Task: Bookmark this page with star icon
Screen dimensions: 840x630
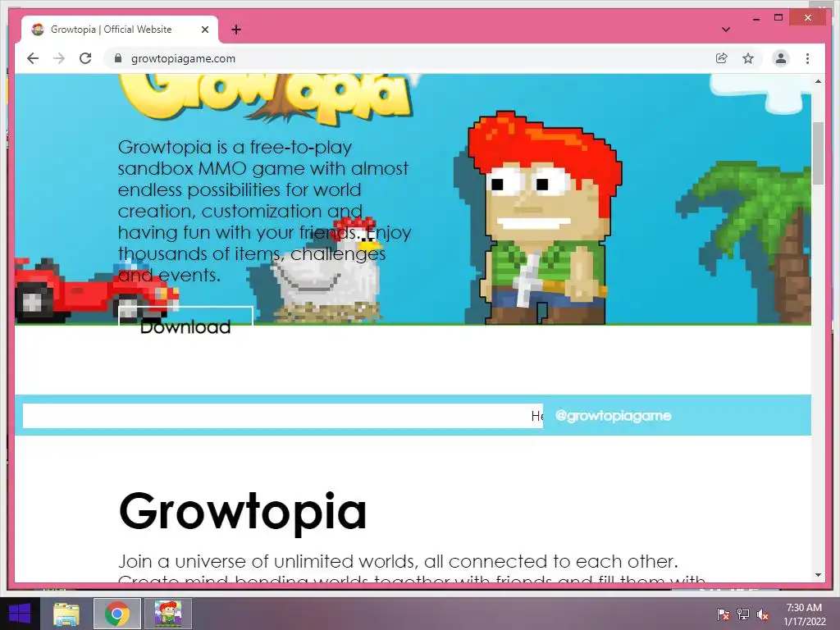Action: 748,58
